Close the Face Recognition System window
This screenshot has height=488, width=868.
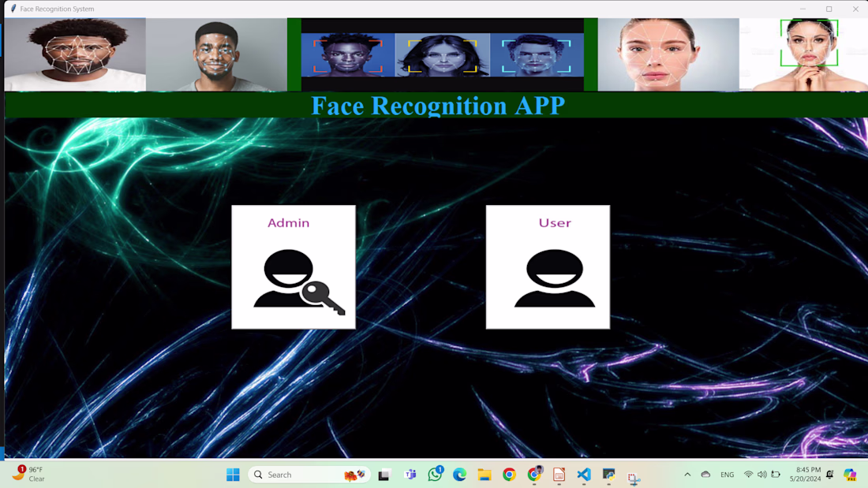click(855, 9)
